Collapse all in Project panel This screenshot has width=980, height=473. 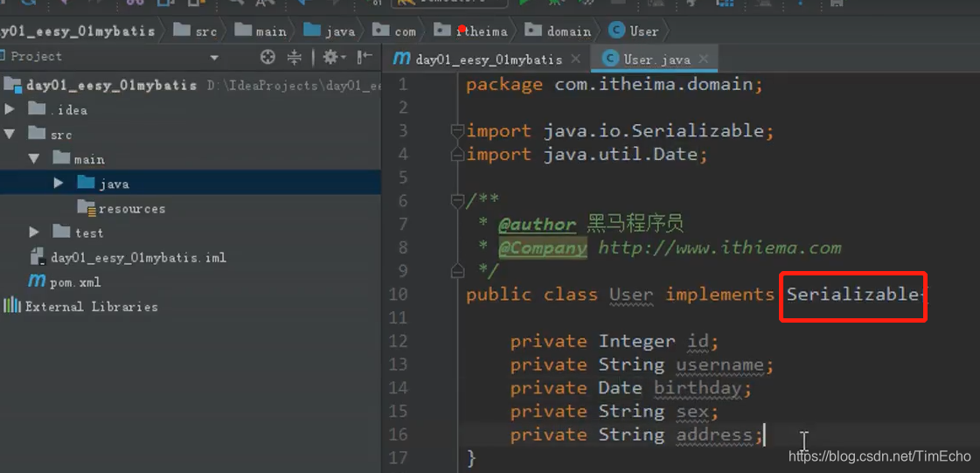[295, 58]
